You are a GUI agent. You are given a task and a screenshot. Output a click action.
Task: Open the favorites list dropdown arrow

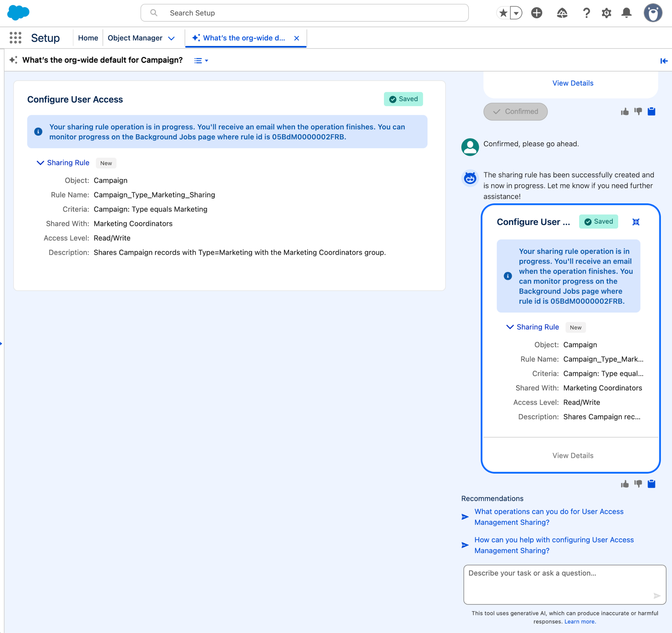(x=515, y=12)
